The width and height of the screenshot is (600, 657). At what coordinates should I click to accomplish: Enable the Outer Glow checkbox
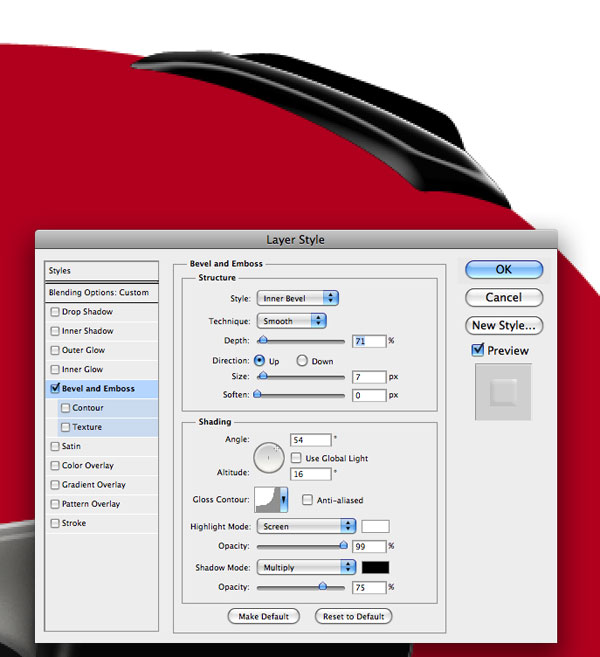[x=55, y=350]
